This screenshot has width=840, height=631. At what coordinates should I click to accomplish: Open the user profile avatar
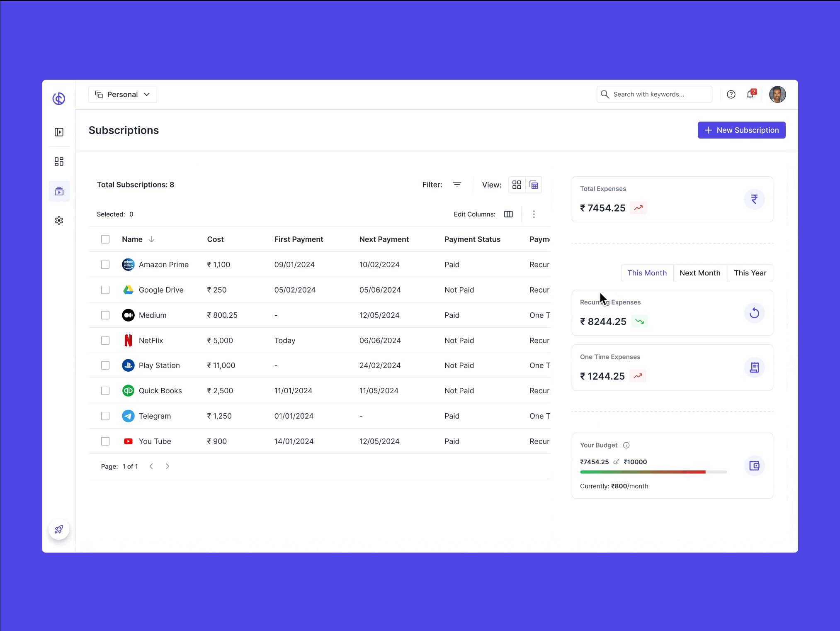tap(777, 95)
